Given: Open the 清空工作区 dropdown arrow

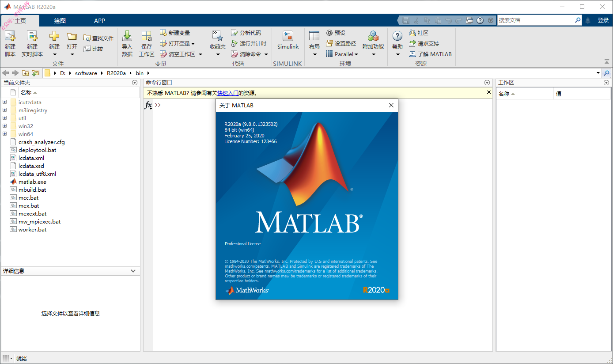Looking at the screenshot, I should (200, 54).
